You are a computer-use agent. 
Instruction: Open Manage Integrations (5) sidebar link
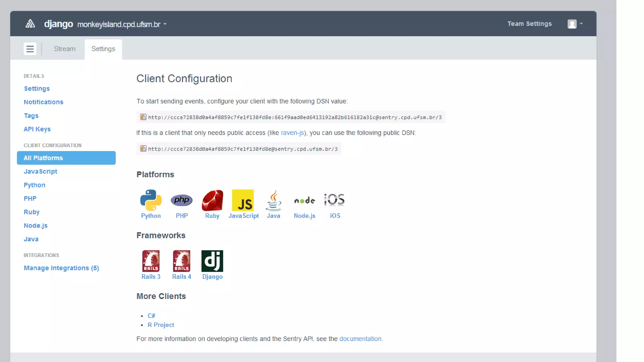tap(61, 268)
